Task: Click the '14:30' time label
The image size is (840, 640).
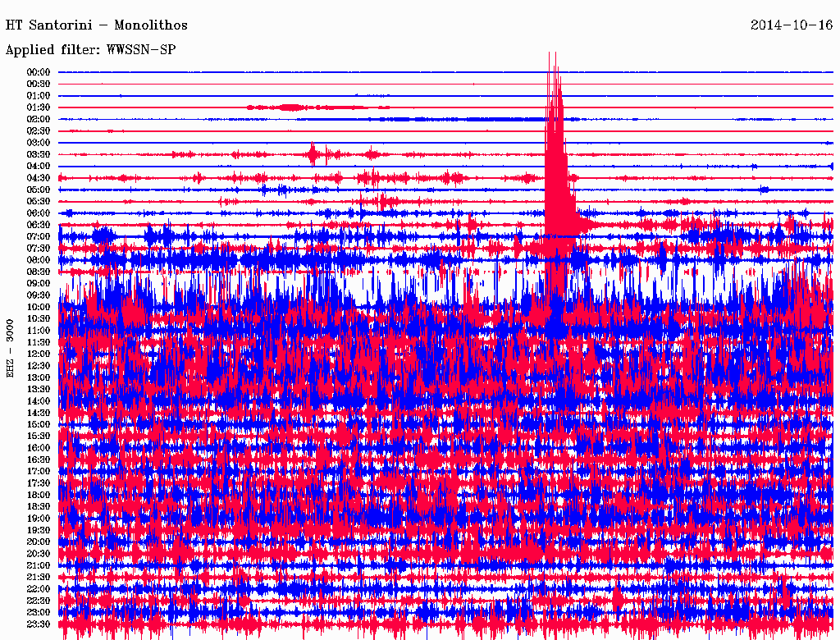Action: click(x=39, y=413)
